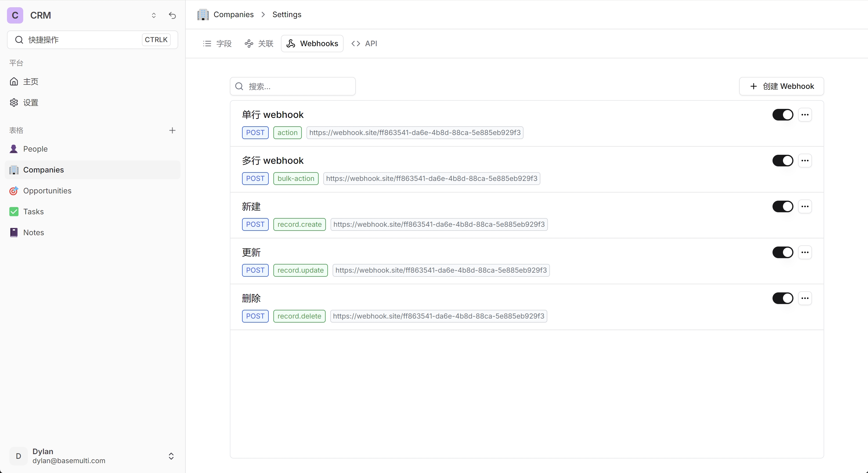The image size is (868, 473).
Task: Click the Tasks sidebar icon
Action: coord(14,211)
